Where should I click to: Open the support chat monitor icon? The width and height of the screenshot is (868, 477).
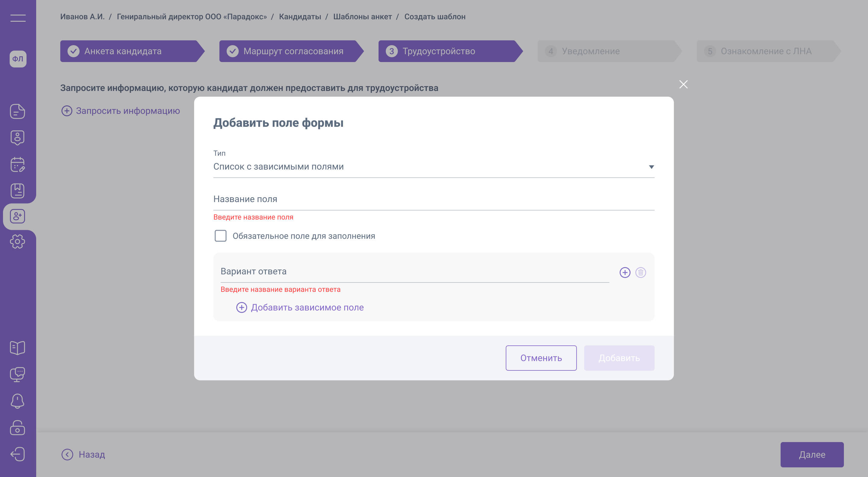click(17, 374)
